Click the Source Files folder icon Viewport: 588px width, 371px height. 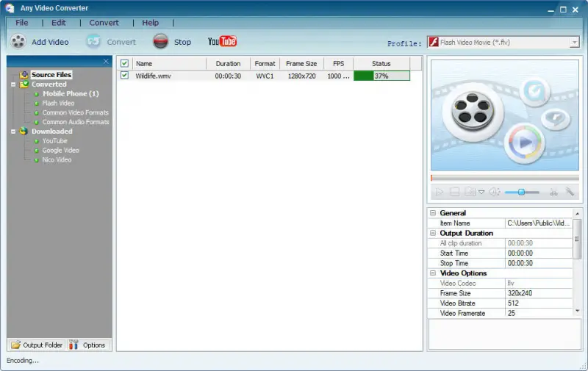click(24, 75)
